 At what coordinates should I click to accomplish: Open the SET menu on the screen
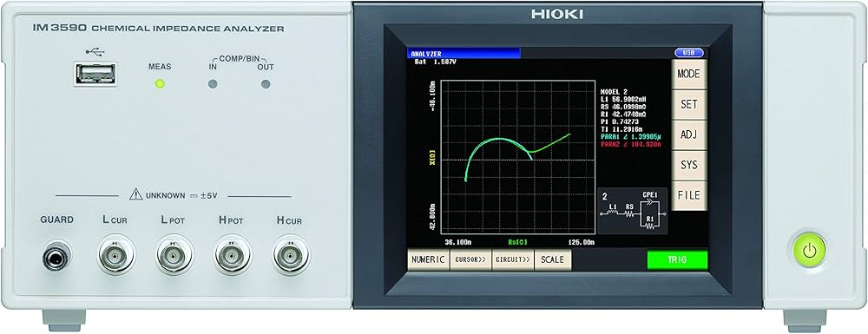pyautogui.click(x=688, y=104)
